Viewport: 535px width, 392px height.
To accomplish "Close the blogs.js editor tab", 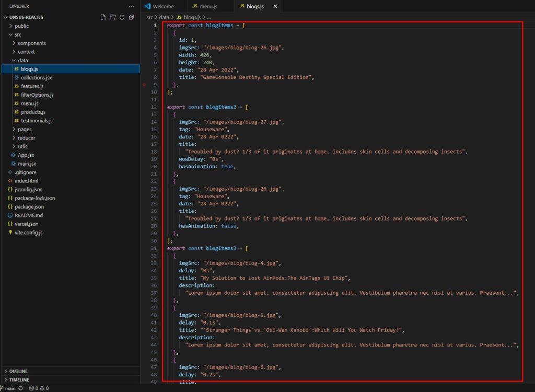I will tap(275, 6).
